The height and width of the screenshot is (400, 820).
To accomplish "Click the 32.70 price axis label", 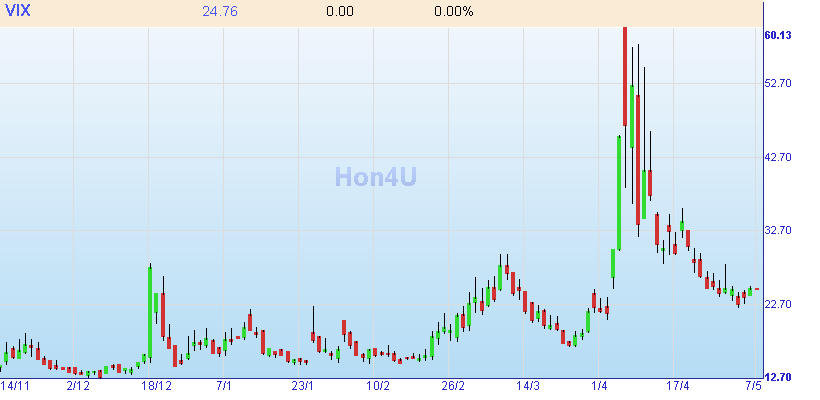I will pos(778,231).
